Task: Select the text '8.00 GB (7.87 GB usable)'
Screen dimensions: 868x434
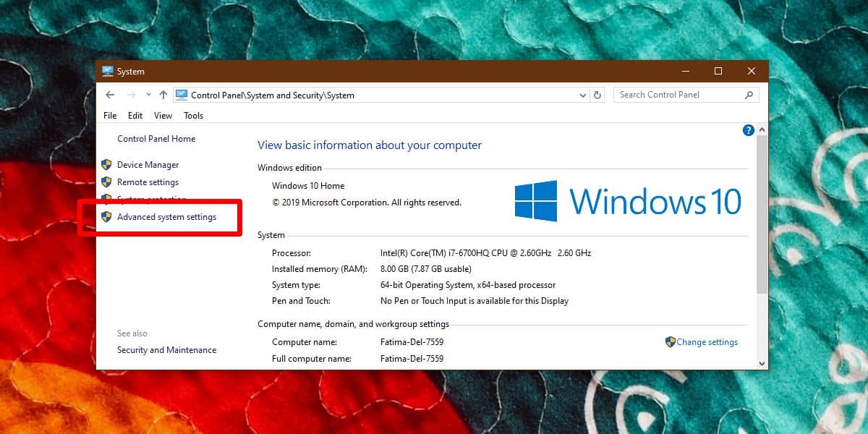Action: point(426,269)
